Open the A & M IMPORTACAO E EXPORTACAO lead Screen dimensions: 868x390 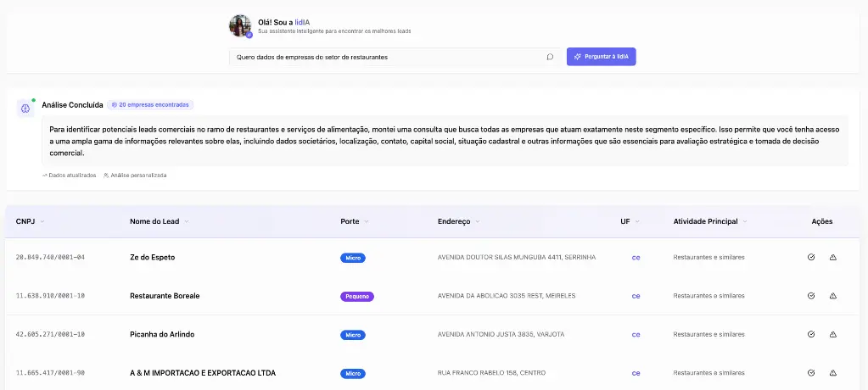(203, 373)
